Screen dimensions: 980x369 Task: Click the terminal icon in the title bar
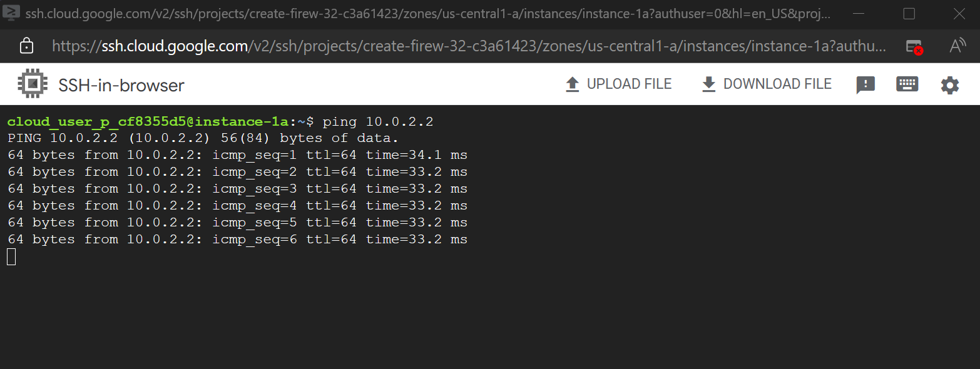11,13
